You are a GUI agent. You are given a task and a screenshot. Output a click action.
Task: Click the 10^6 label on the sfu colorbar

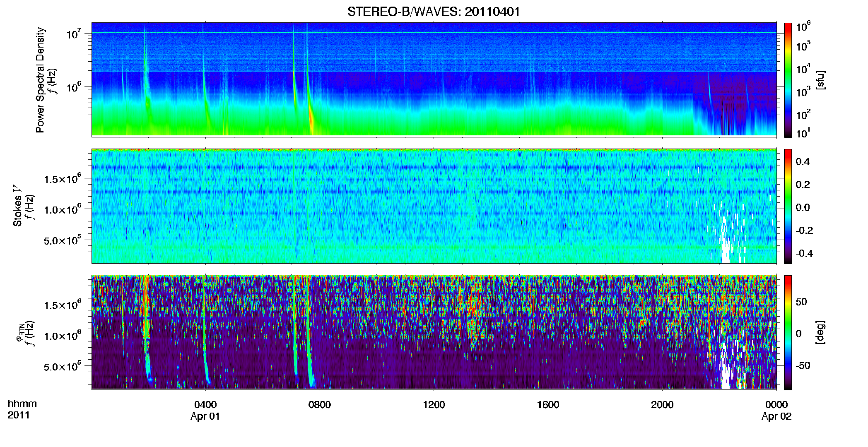803,26
